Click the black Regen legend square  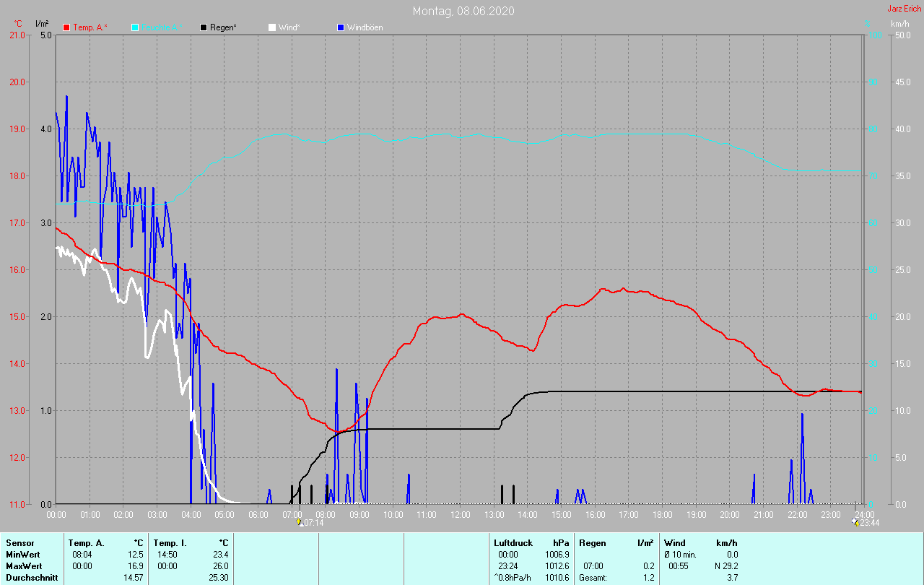click(x=204, y=27)
